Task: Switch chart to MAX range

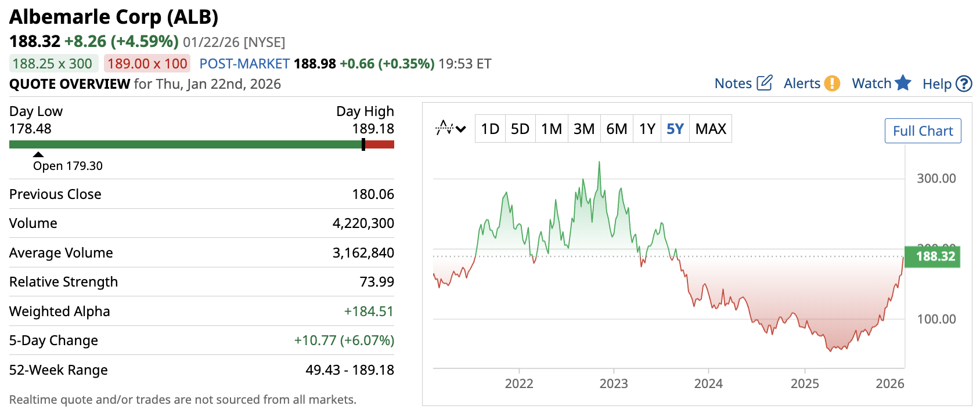Action: click(x=711, y=129)
